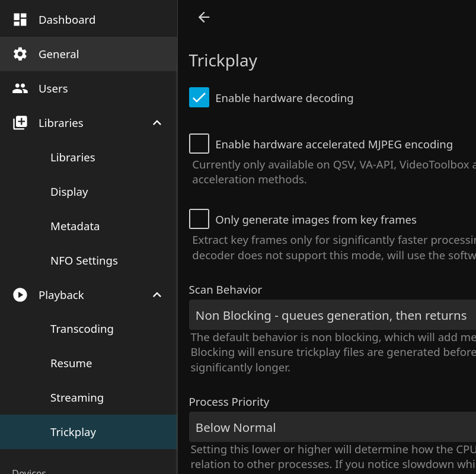Click the Libraries collection icon
The width and height of the screenshot is (476, 474).
coord(20,123)
